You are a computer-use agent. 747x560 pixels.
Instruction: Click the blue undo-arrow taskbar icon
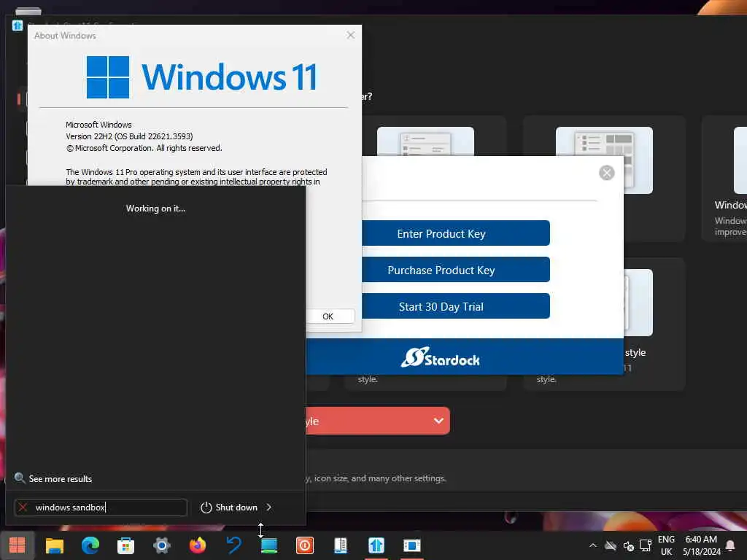click(x=233, y=545)
